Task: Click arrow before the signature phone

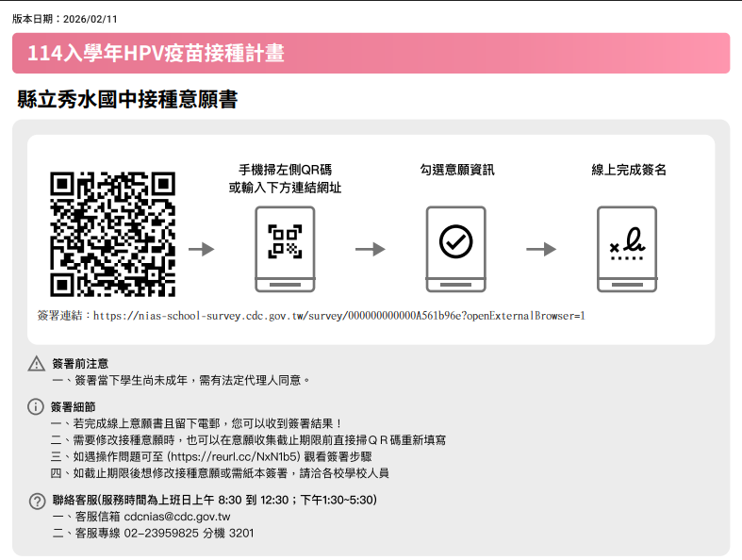Action: pyautogui.click(x=541, y=249)
